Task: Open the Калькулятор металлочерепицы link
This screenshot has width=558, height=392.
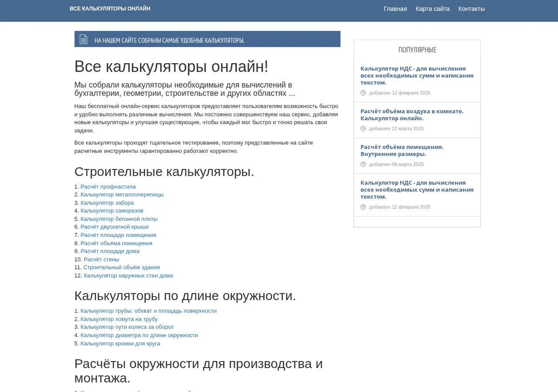Action: point(122,195)
